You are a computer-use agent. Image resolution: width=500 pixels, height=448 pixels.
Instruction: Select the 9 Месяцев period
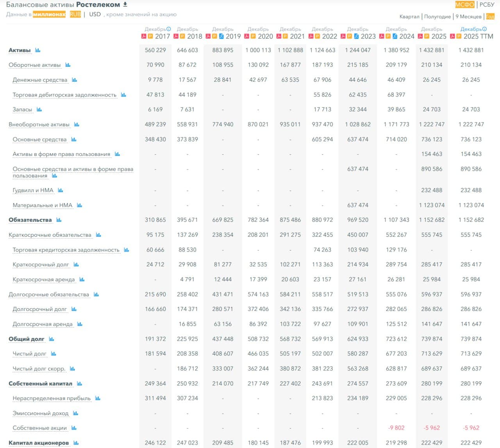click(x=468, y=16)
